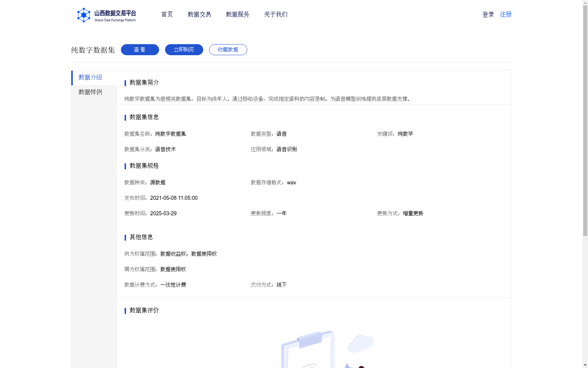
Task: Click the publish time 2021-05-08 11:05:00
Action: (x=174, y=198)
